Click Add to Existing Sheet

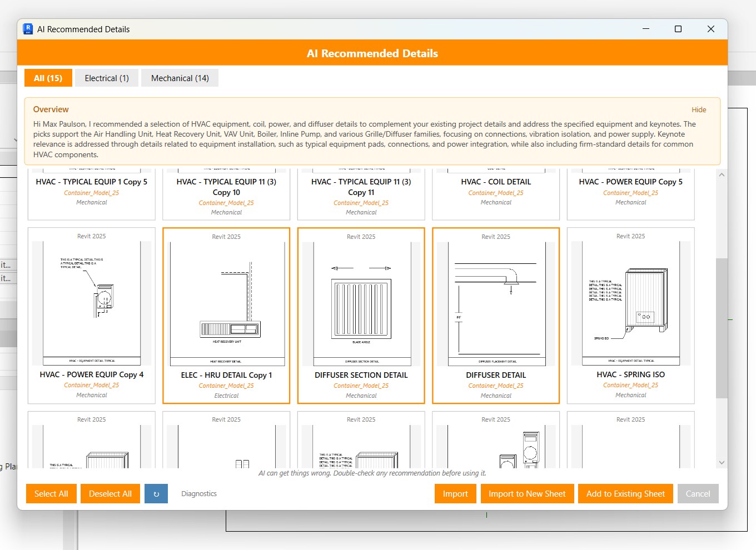tap(625, 494)
